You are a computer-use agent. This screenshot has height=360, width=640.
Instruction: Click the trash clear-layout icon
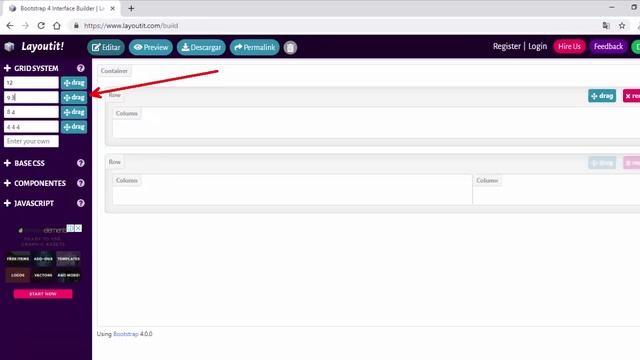[x=290, y=48]
